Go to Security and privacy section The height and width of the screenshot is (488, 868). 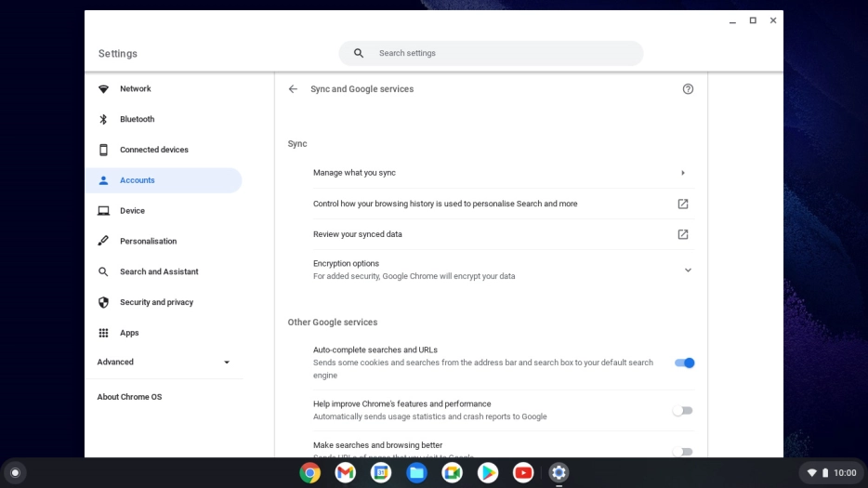coord(157,302)
